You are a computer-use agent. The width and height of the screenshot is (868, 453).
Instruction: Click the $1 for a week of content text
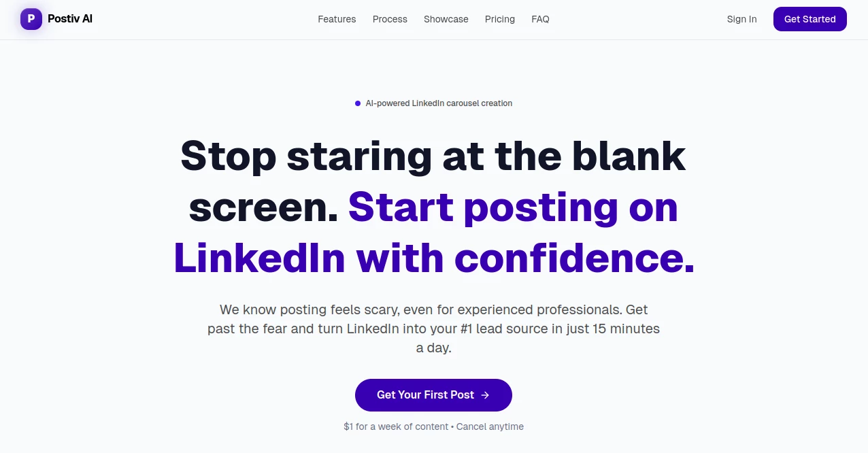[396, 426]
